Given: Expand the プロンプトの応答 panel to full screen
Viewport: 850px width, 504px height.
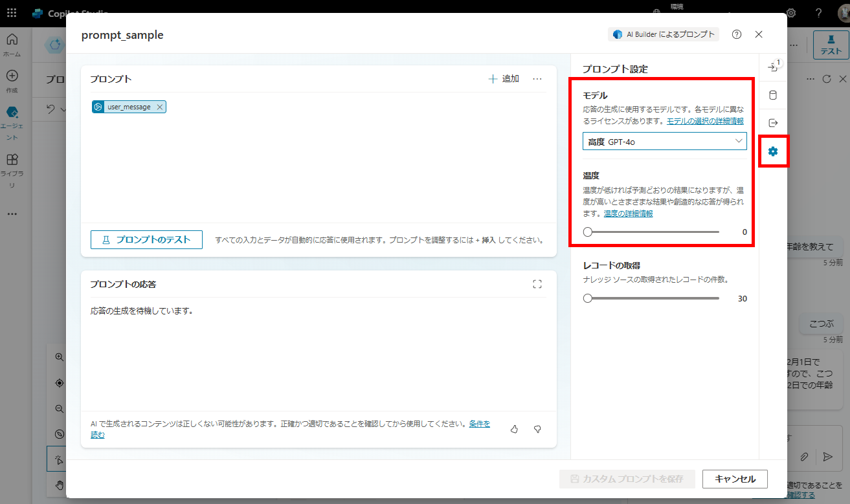Looking at the screenshot, I should [537, 284].
